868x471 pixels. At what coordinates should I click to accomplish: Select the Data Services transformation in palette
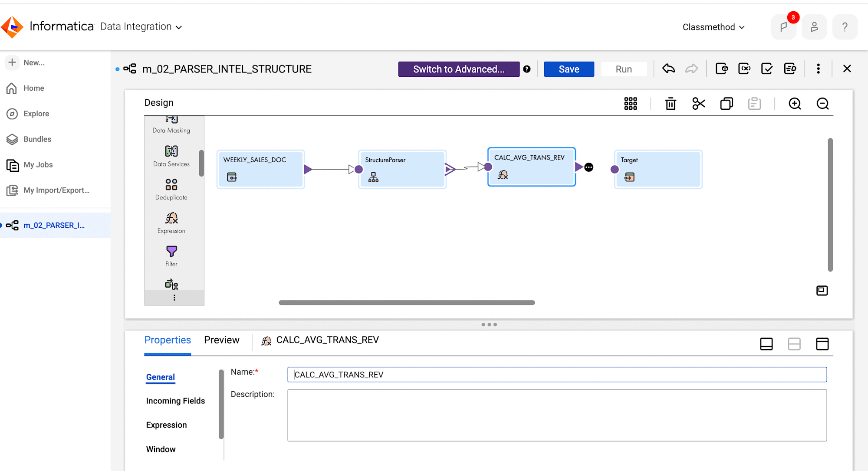(171, 156)
